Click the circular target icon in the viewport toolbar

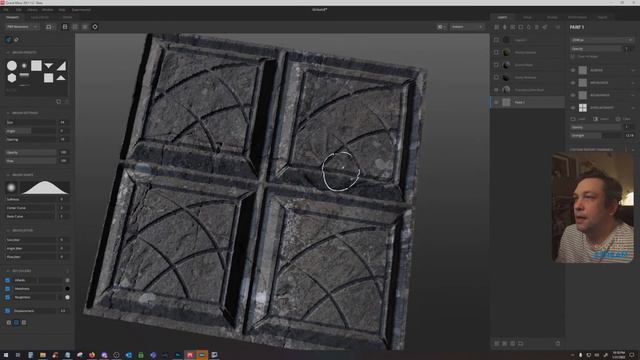click(x=95, y=27)
